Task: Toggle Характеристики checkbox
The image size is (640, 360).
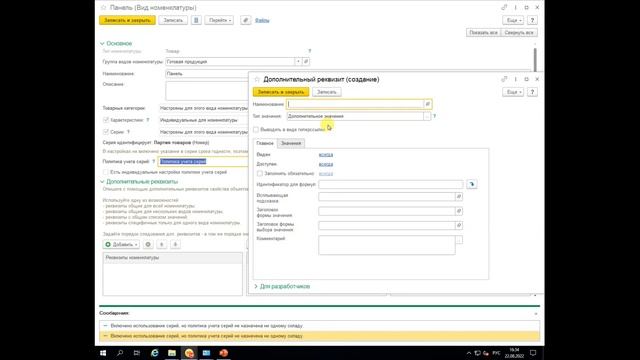Action: 106,120
